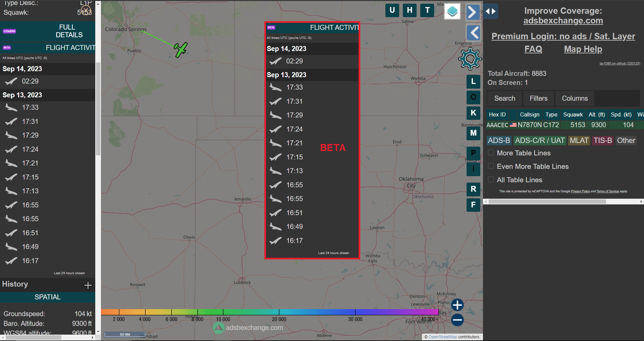This screenshot has width=644, height=341.
Task: Toggle the MLAT source filter
Action: 579,141
